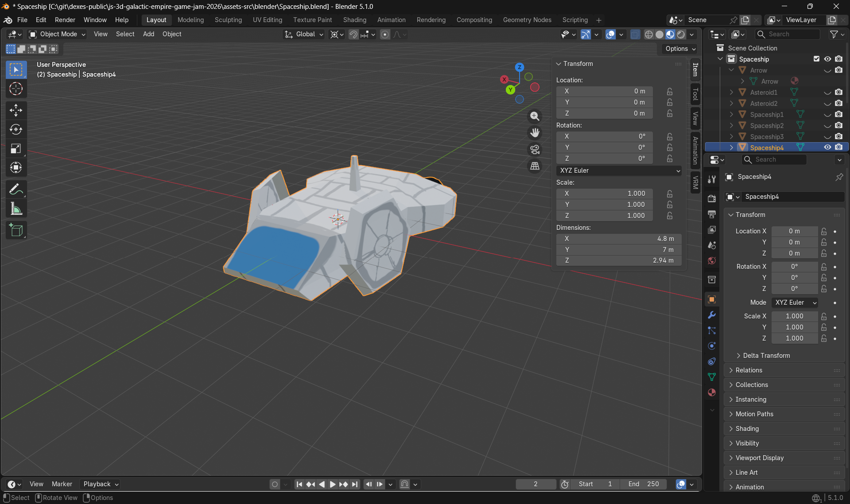Open the Modifier Properties tab (wrench icon)
This screenshot has width=850, height=504.
712,315
